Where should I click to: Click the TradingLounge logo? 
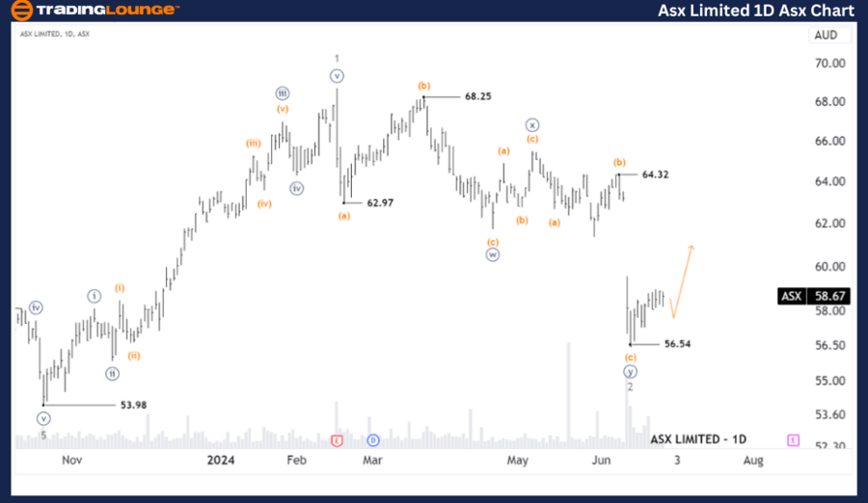(x=94, y=11)
